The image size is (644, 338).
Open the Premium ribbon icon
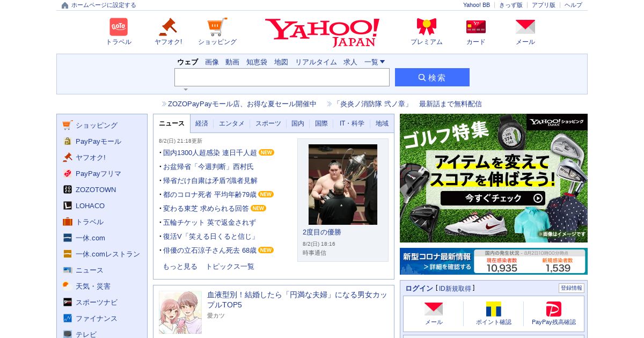click(x=427, y=27)
